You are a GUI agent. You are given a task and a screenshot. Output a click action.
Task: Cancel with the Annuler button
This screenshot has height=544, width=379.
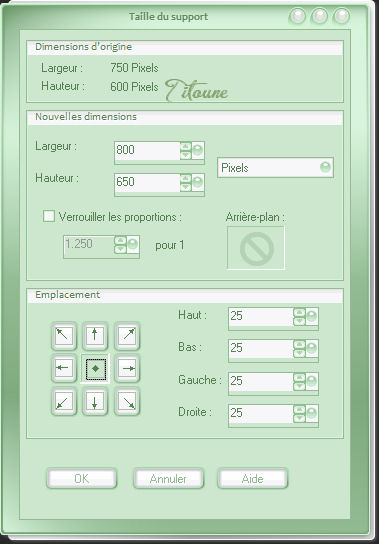(168, 479)
